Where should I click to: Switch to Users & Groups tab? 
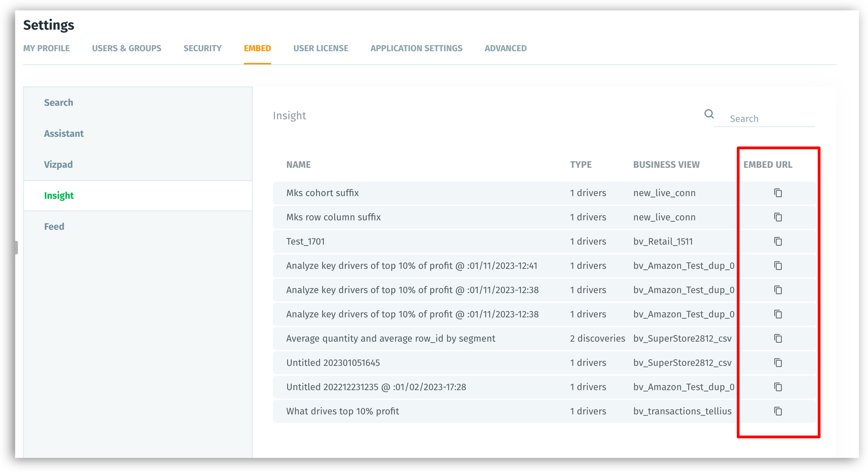[x=127, y=48]
